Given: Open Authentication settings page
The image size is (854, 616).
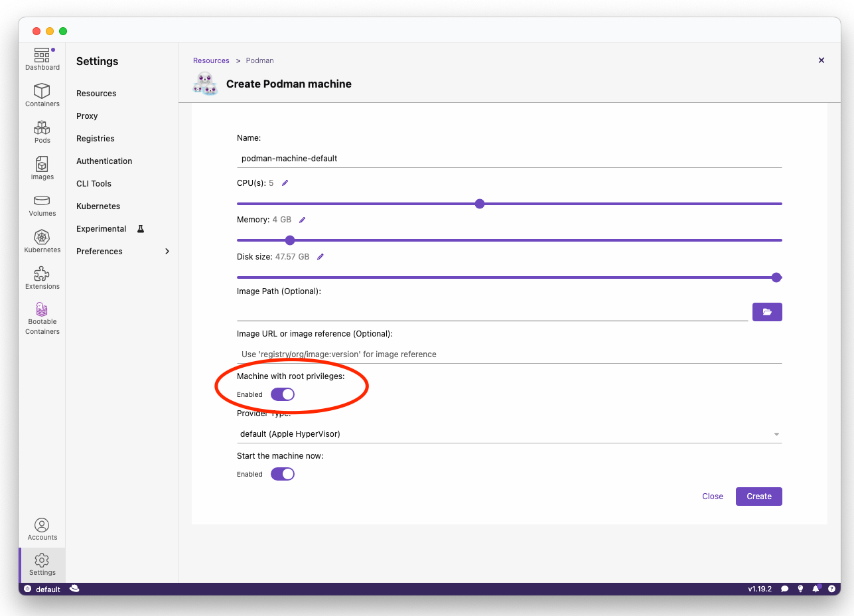Looking at the screenshot, I should click(x=104, y=161).
